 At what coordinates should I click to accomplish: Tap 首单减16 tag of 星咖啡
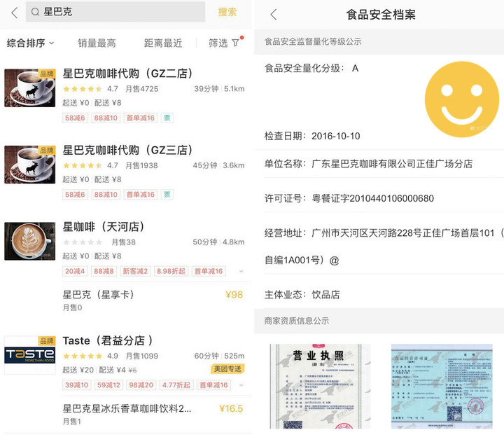pos(209,271)
